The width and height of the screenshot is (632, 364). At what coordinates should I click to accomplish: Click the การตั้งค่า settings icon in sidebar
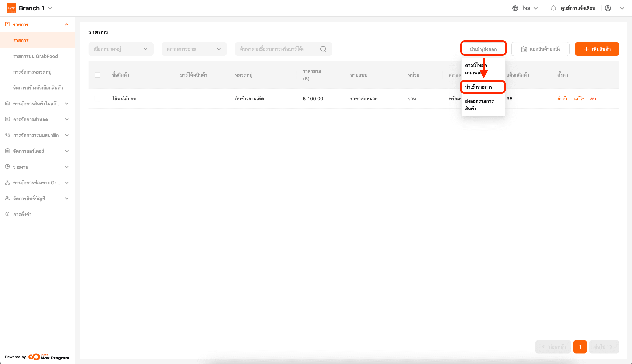click(x=7, y=214)
